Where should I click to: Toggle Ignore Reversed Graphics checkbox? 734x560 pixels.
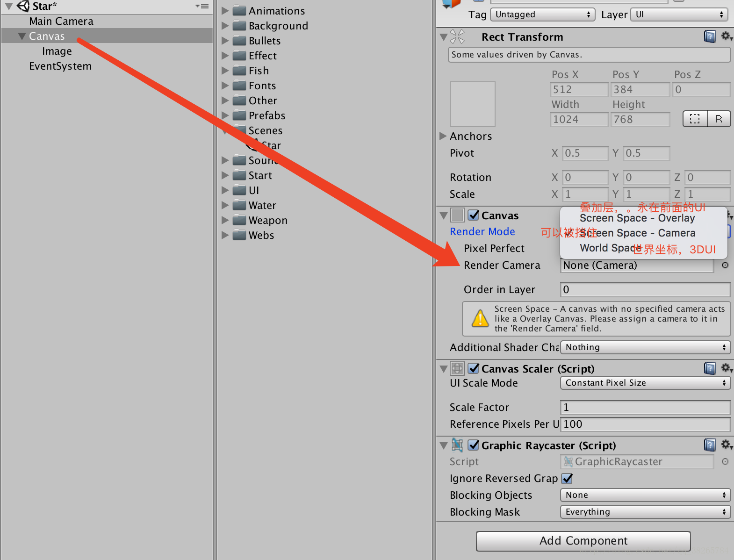coord(567,478)
